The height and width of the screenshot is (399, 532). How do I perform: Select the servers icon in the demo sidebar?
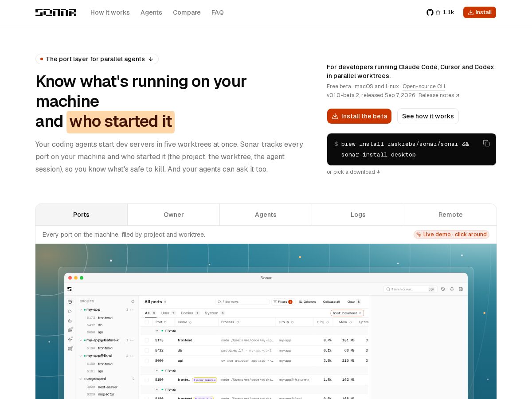click(x=70, y=349)
